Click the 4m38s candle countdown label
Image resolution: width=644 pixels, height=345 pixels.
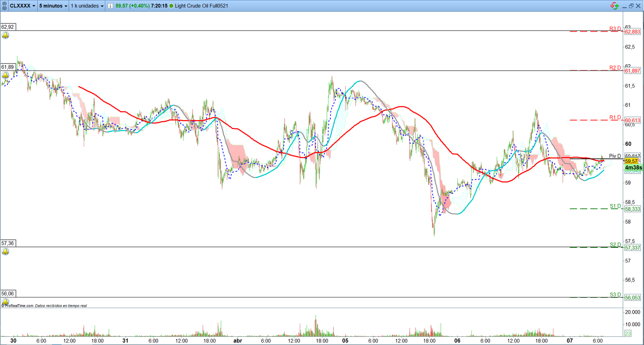(x=633, y=168)
